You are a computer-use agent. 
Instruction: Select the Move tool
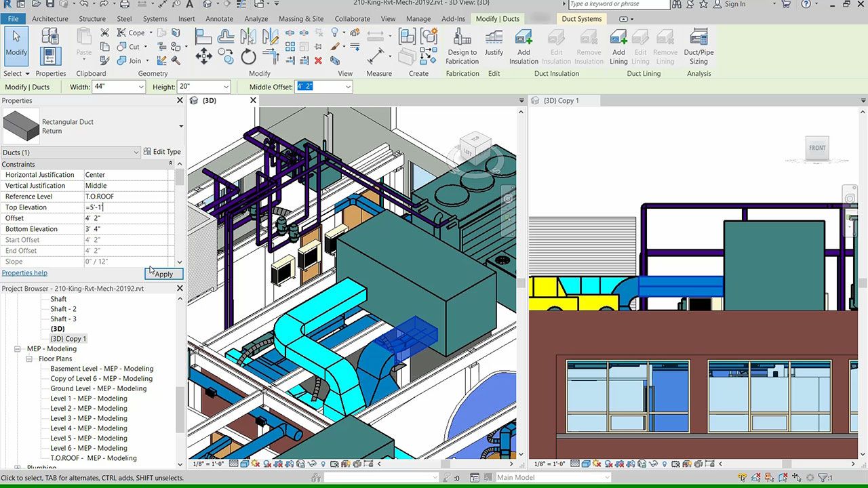click(x=203, y=56)
